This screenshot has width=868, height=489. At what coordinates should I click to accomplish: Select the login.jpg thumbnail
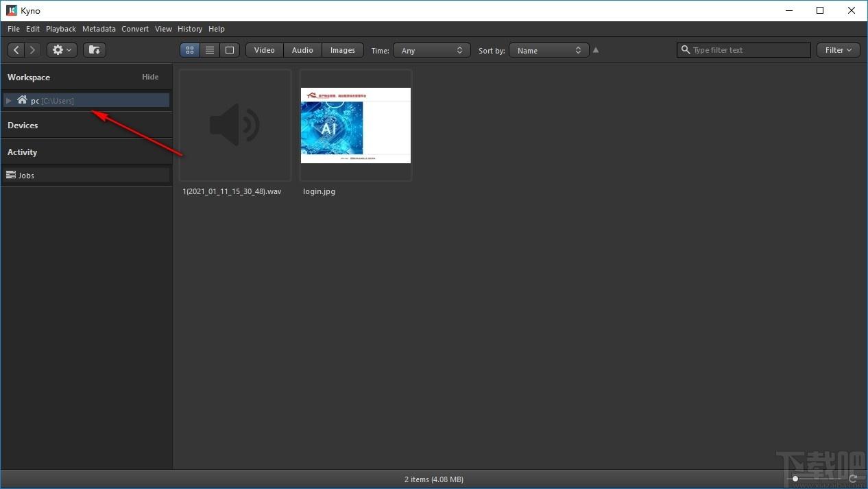pyautogui.click(x=356, y=126)
